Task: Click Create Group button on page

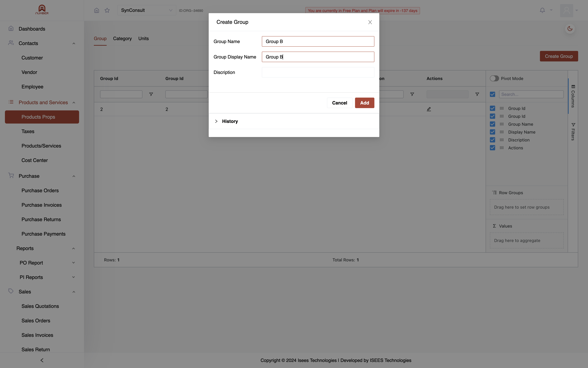Action: coord(559,56)
